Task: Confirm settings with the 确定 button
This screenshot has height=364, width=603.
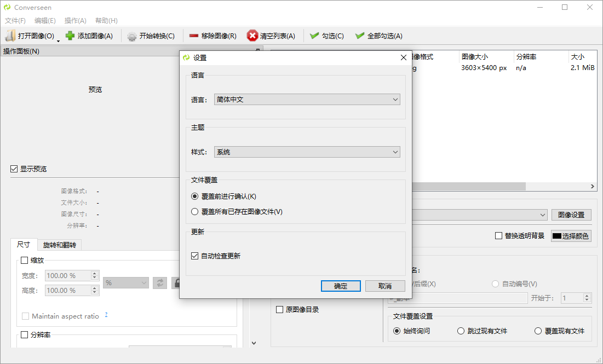Action: click(x=341, y=286)
